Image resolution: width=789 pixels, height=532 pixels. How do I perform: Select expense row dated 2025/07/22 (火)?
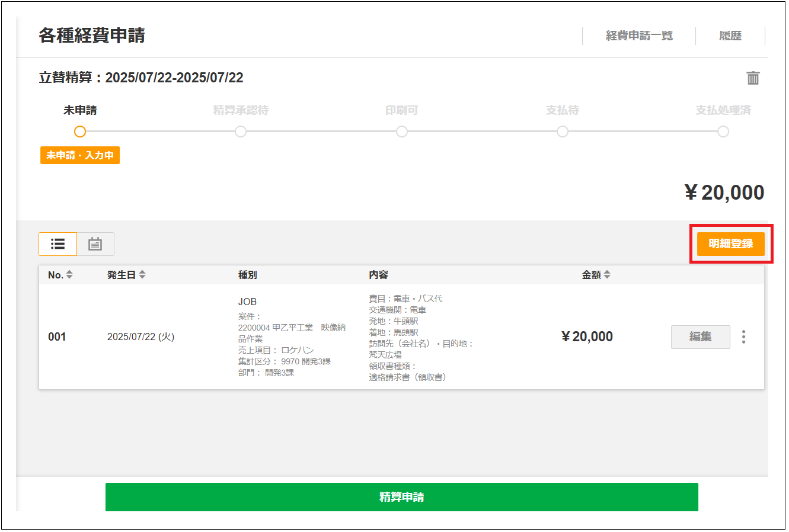140,337
